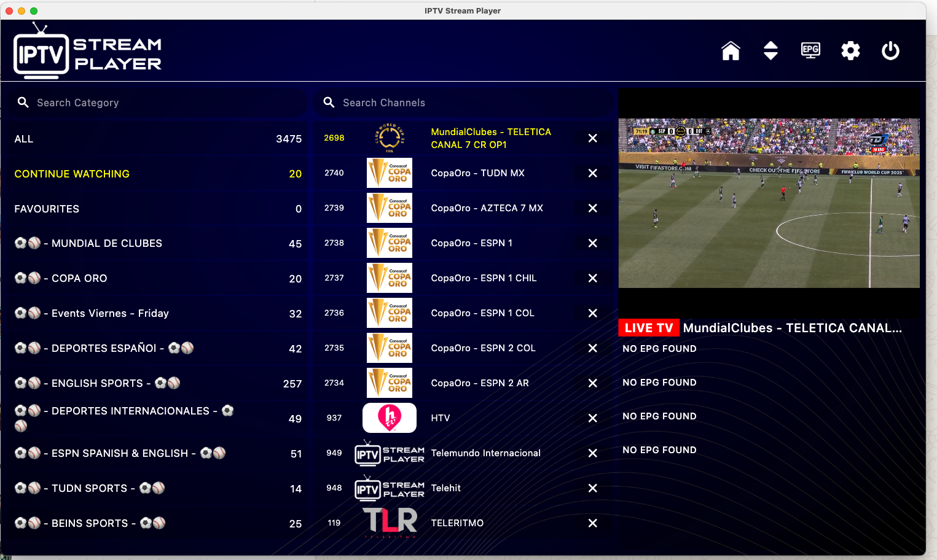
Task: Remove HTV channel using its X
Action: (592, 418)
